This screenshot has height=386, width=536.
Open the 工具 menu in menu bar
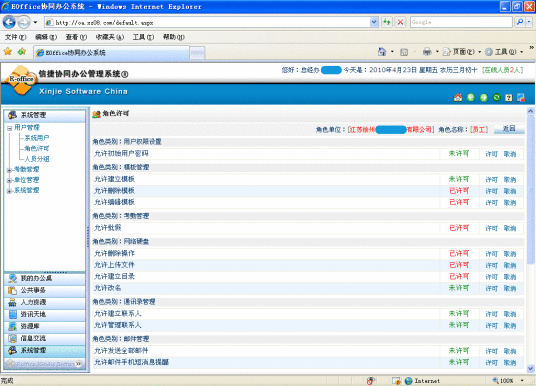click(x=143, y=37)
